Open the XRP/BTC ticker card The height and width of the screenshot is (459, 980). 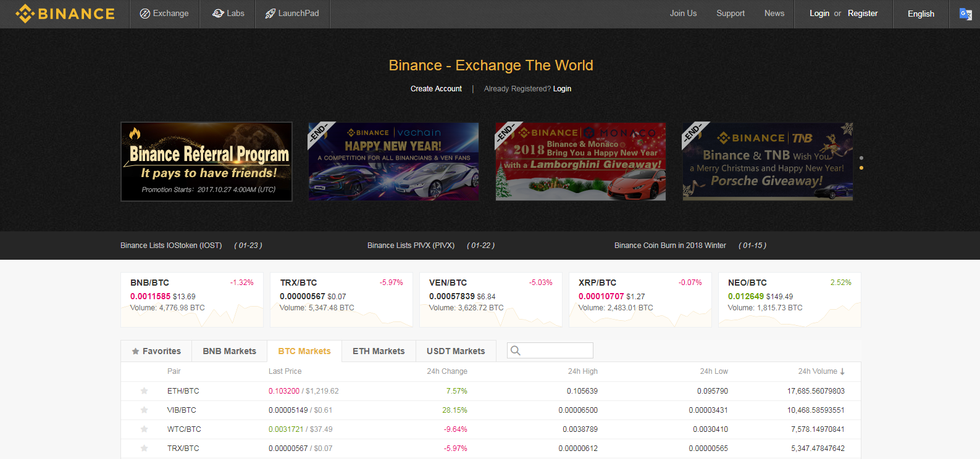click(640, 300)
